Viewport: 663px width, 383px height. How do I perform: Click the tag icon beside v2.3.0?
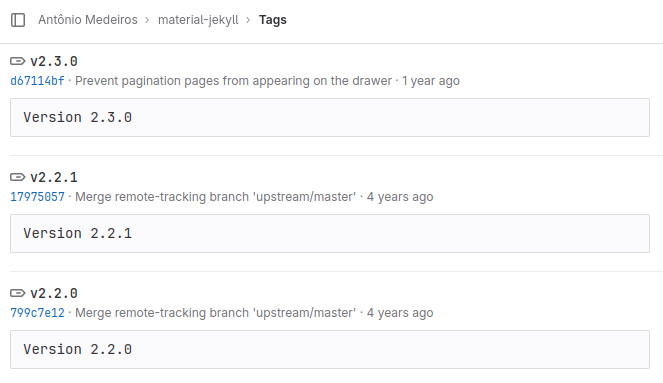click(x=18, y=61)
